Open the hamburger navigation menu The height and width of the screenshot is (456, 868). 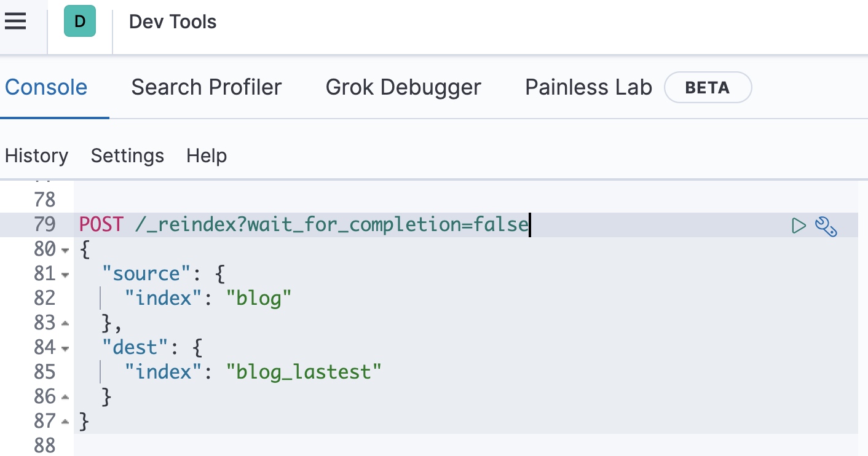15,22
